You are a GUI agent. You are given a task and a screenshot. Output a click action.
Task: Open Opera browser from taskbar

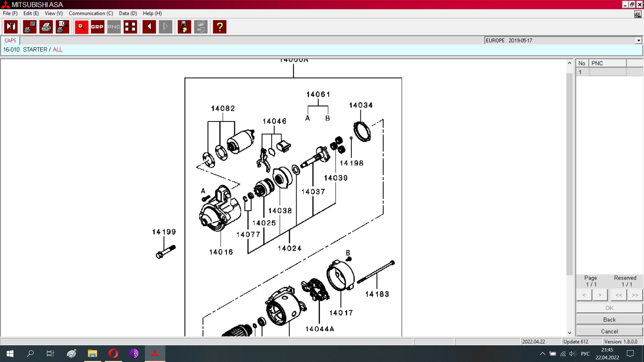[113, 353]
